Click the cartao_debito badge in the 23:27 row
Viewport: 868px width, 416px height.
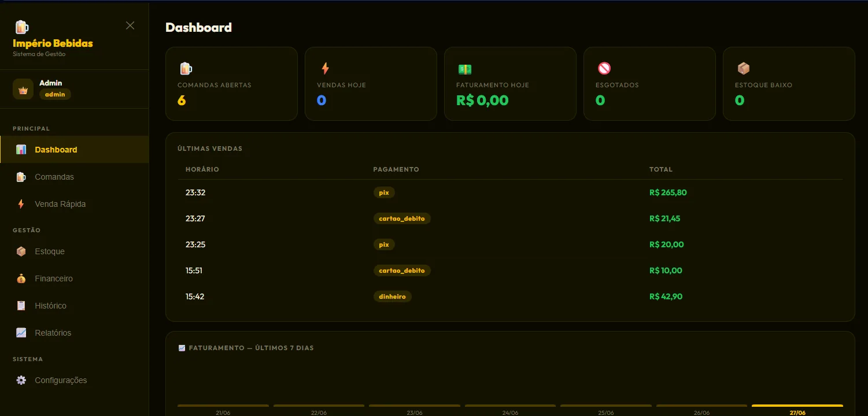click(402, 218)
